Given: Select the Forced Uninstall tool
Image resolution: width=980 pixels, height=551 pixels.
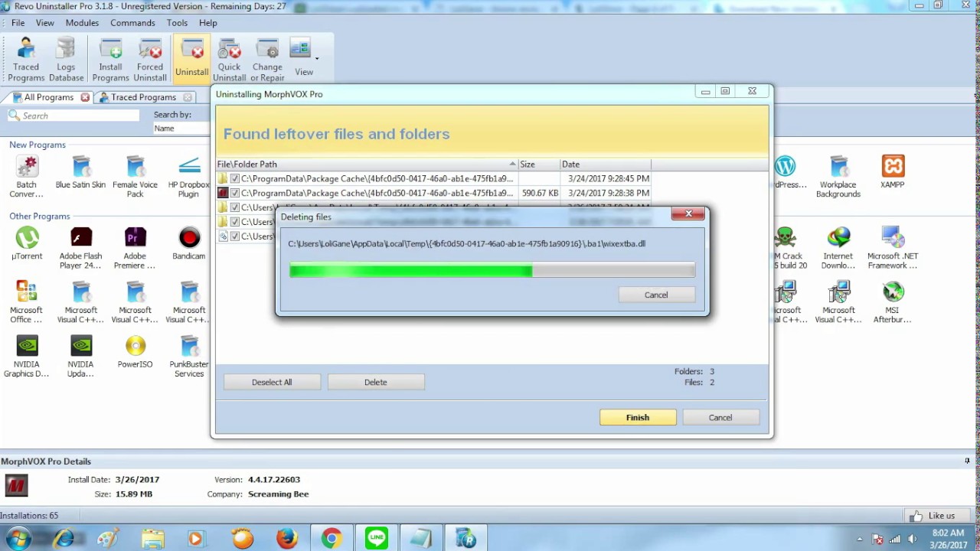Looking at the screenshot, I should [x=150, y=60].
